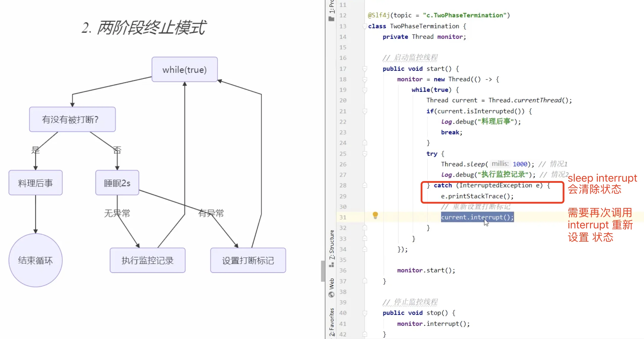Collapse try block fold marker on line 25
644x339 pixels.
365,154
